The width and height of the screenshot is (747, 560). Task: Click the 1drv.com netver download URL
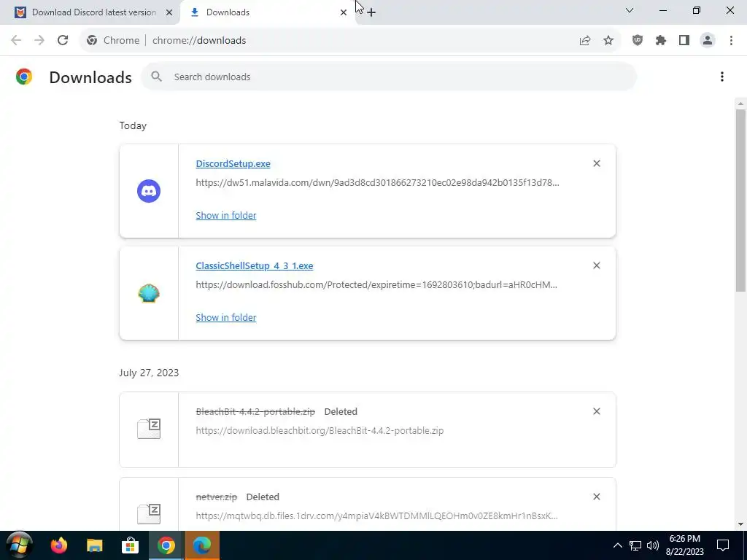click(377, 516)
